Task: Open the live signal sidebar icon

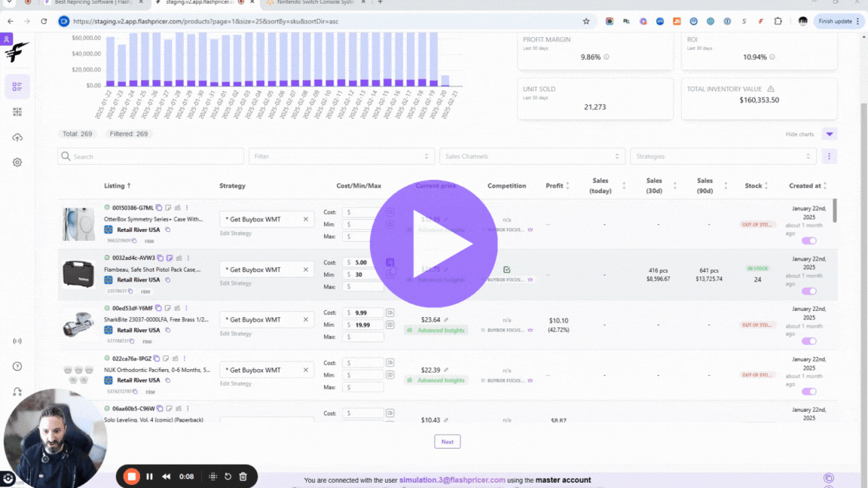Action: click(17, 341)
